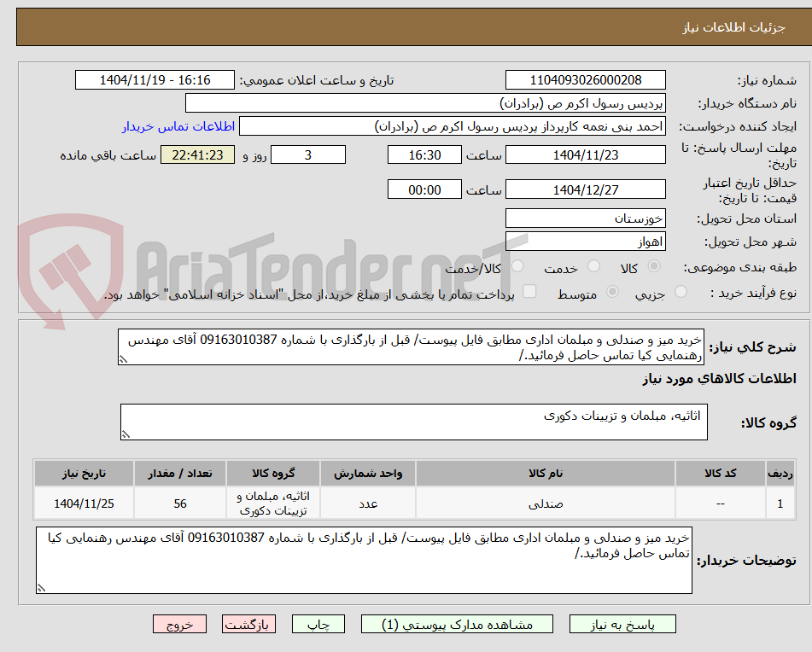Click the validity time 00:00 field

click(424, 189)
